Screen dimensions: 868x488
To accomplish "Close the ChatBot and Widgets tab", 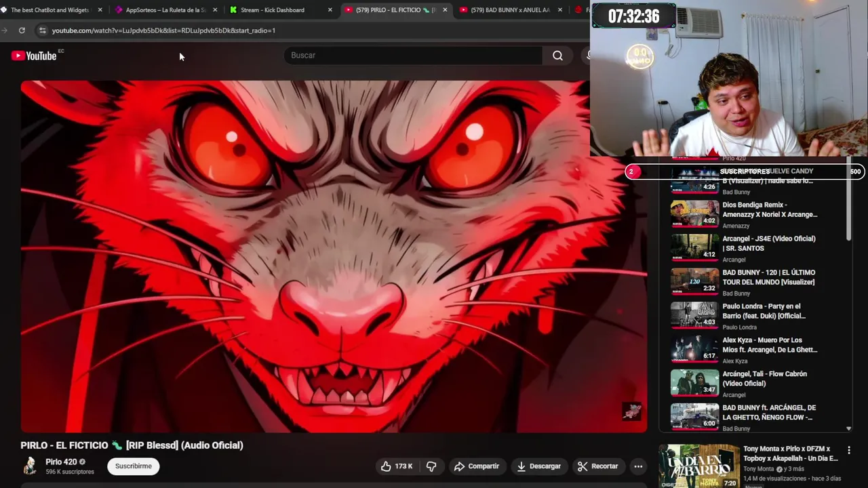I will [x=100, y=10].
